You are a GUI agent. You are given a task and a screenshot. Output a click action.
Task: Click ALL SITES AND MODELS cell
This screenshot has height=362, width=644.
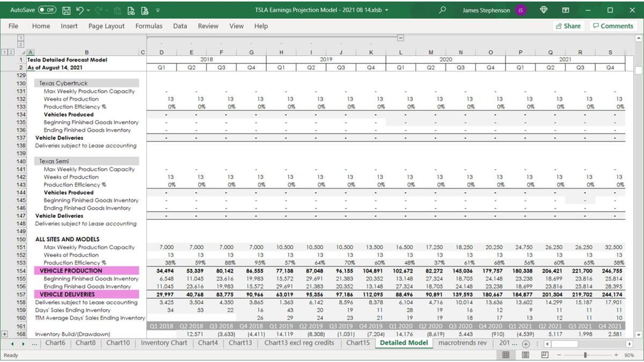(x=67, y=239)
